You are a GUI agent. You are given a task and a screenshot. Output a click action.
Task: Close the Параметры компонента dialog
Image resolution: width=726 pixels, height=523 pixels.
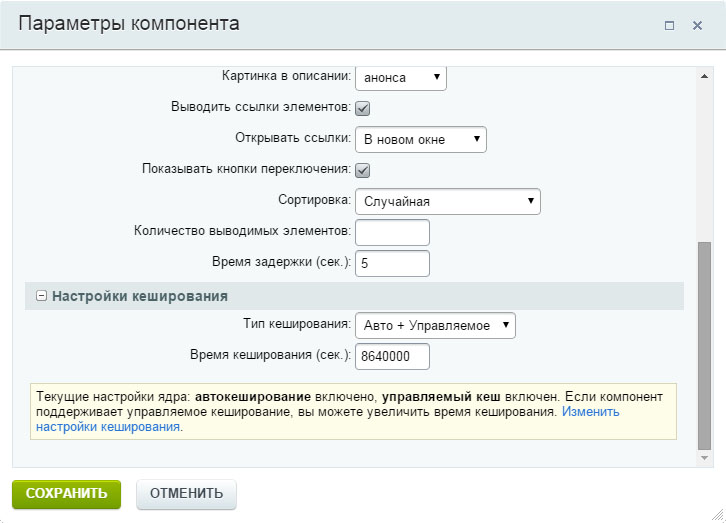pyautogui.click(x=697, y=25)
